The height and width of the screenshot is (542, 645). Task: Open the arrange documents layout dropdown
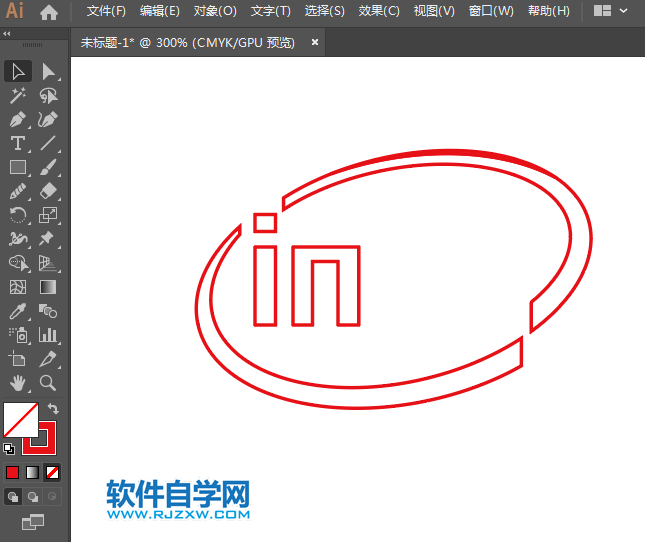(610, 11)
